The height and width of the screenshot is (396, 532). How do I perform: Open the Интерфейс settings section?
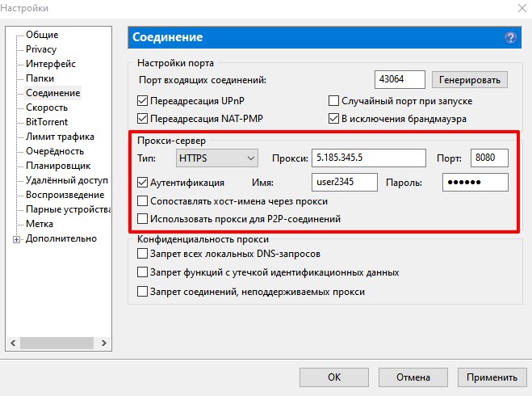point(51,64)
